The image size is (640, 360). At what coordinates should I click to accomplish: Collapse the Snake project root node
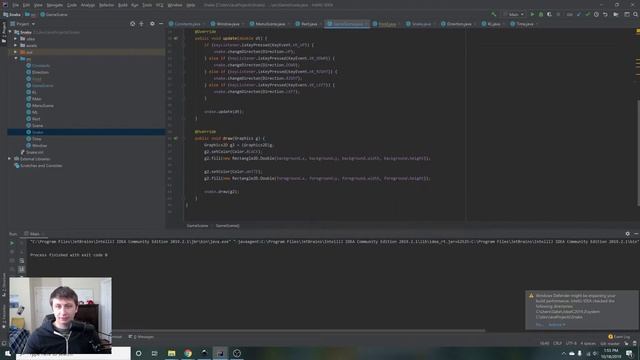10,32
